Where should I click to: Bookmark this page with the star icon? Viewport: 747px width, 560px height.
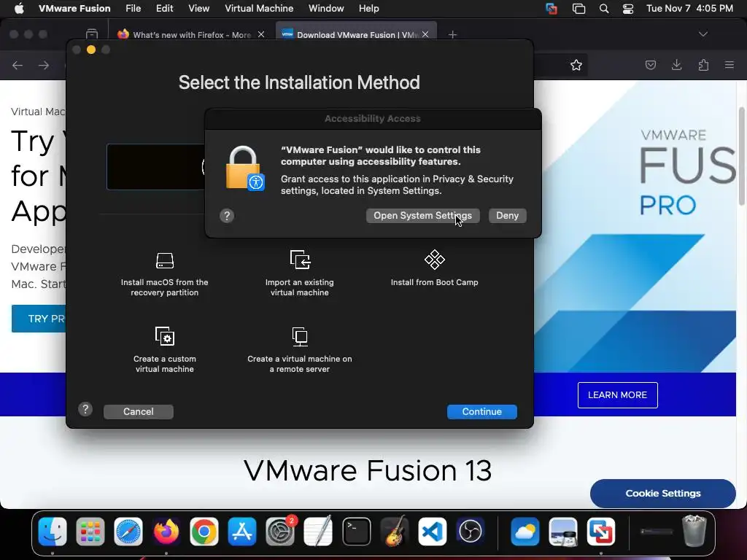tap(576, 65)
